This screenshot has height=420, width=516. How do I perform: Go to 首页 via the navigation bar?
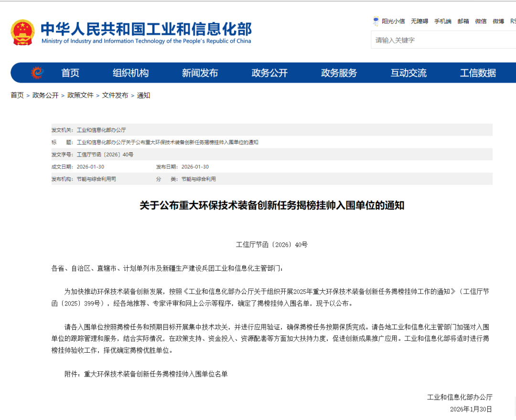point(70,73)
